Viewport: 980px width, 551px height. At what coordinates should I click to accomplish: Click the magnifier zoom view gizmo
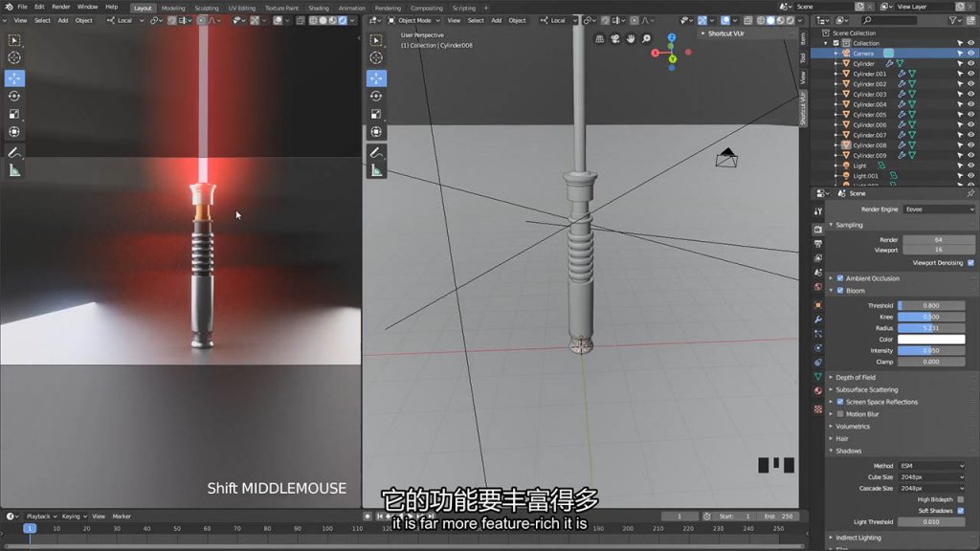click(646, 38)
